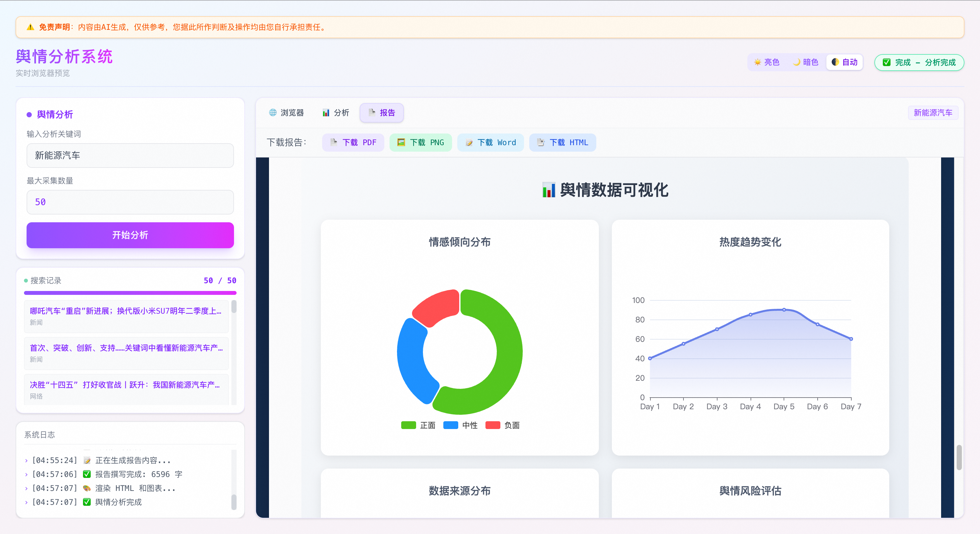Image resolution: width=980 pixels, height=534 pixels.
Task: Click the green check icon beside 舆情分析完成
Action: click(x=87, y=502)
